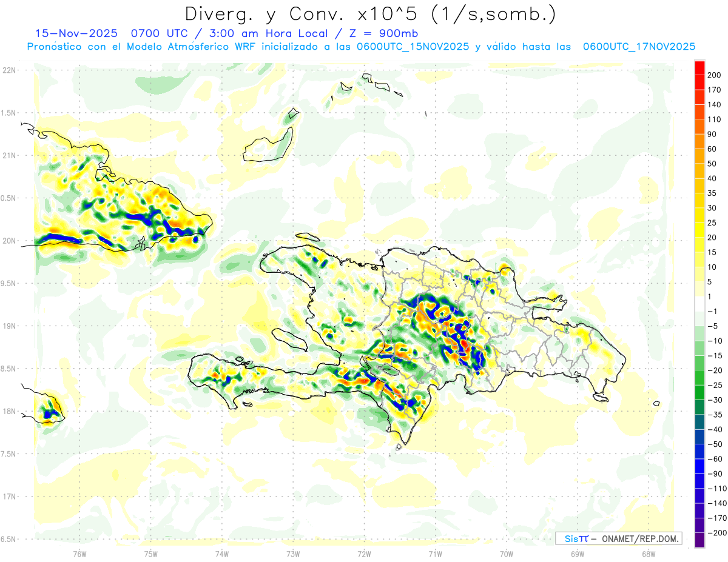
Task: Click the '72W' longitude axis label
Action: pyautogui.click(x=364, y=554)
